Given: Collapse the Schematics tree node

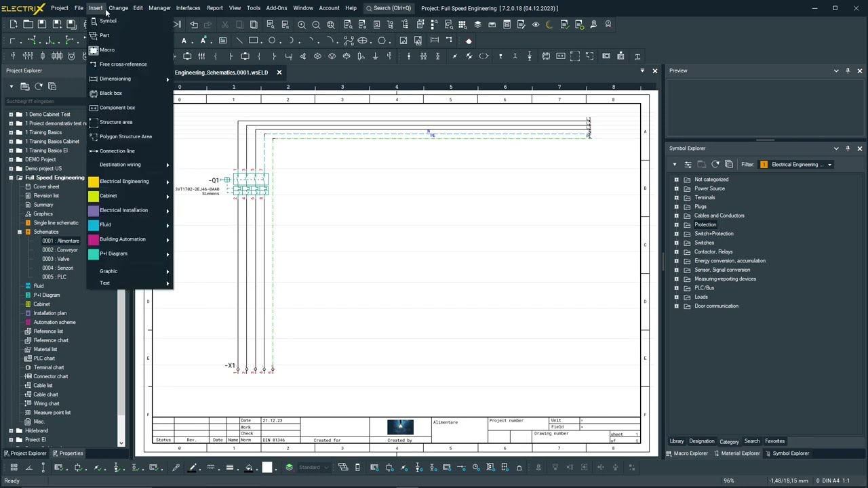Looking at the screenshot, I should coord(20,232).
